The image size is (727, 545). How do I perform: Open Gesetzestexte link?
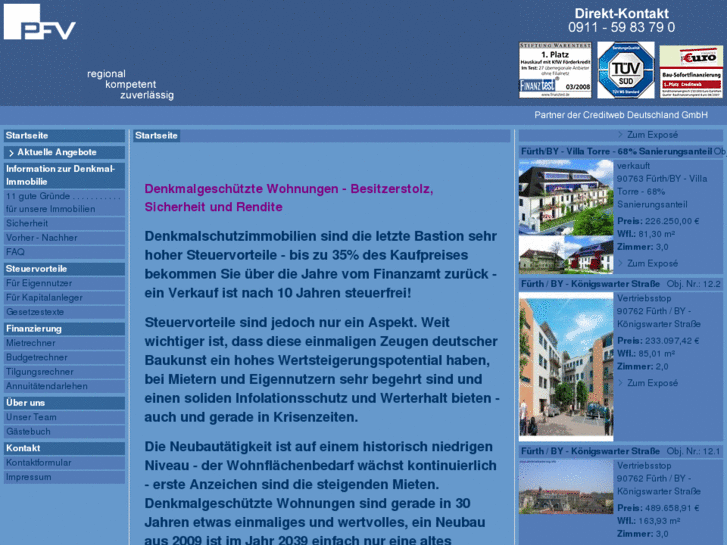pos(64,312)
